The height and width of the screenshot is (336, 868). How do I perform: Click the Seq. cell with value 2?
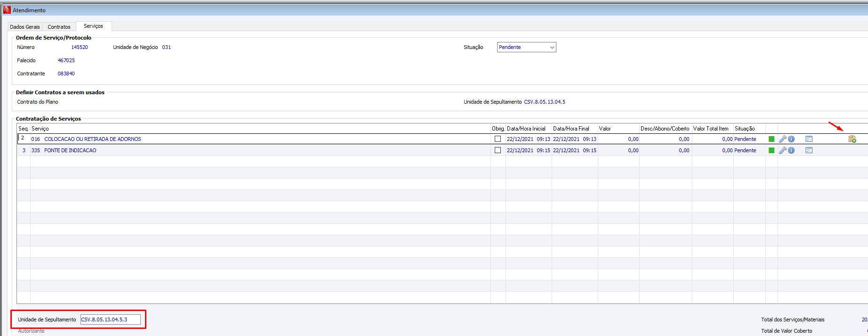click(x=24, y=139)
